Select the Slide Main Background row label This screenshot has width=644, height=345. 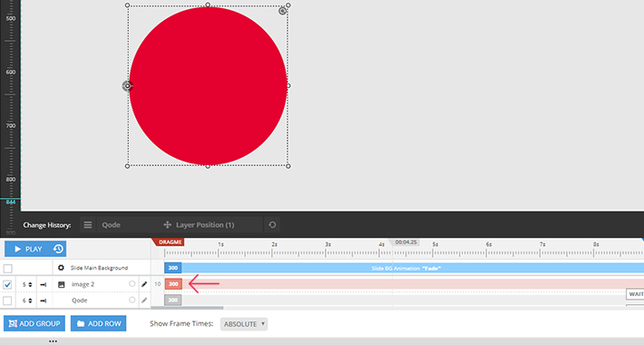pyautogui.click(x=99, y=268)
